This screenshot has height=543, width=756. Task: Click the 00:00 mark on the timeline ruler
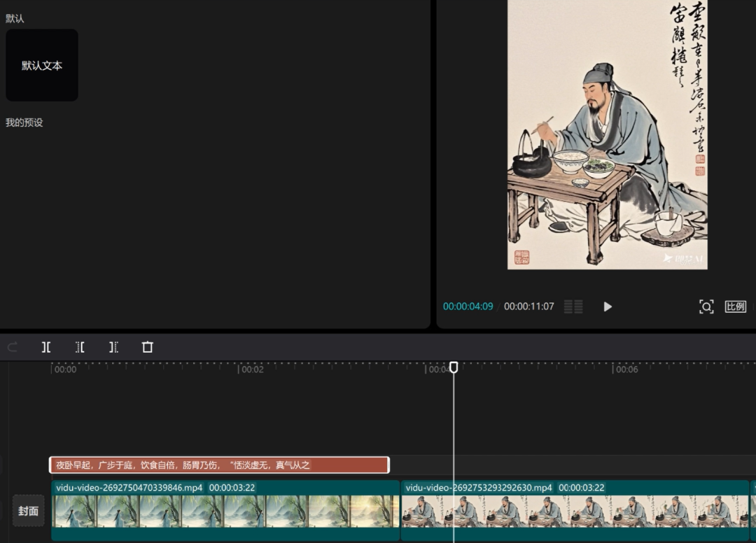point(65,369)
